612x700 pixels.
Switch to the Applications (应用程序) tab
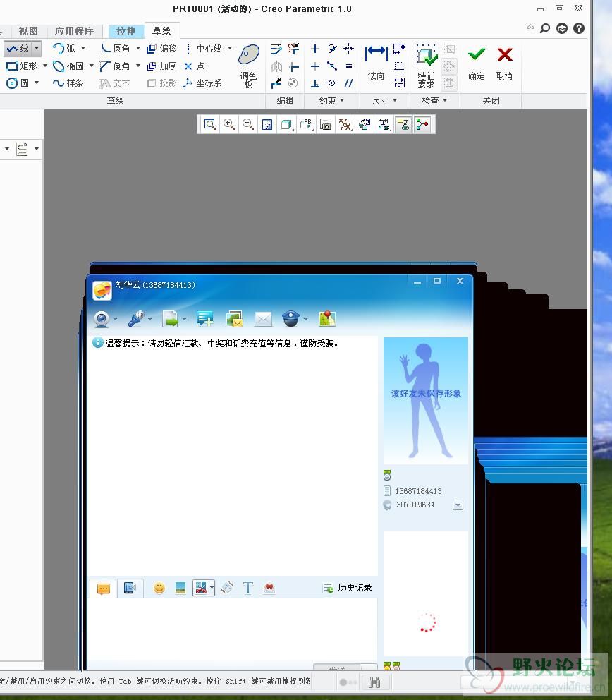[x=74, y=31]
